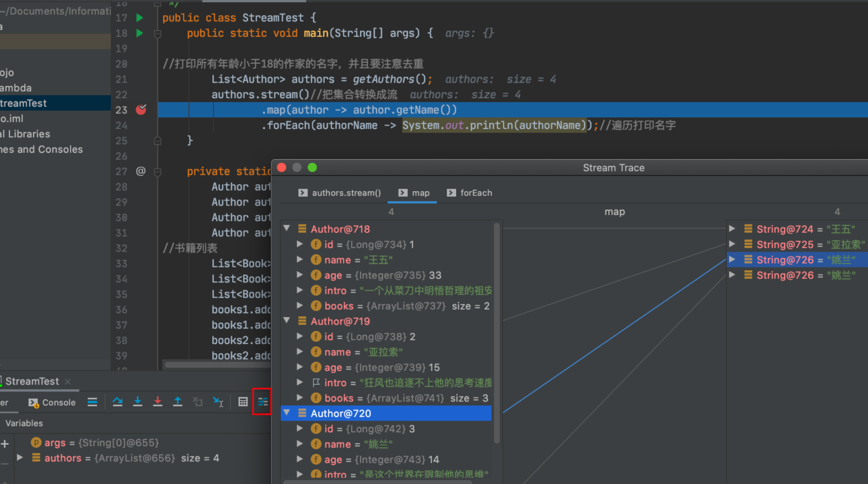Switch to authors.stream() tab
868x484 pixels.
(340, 192)
